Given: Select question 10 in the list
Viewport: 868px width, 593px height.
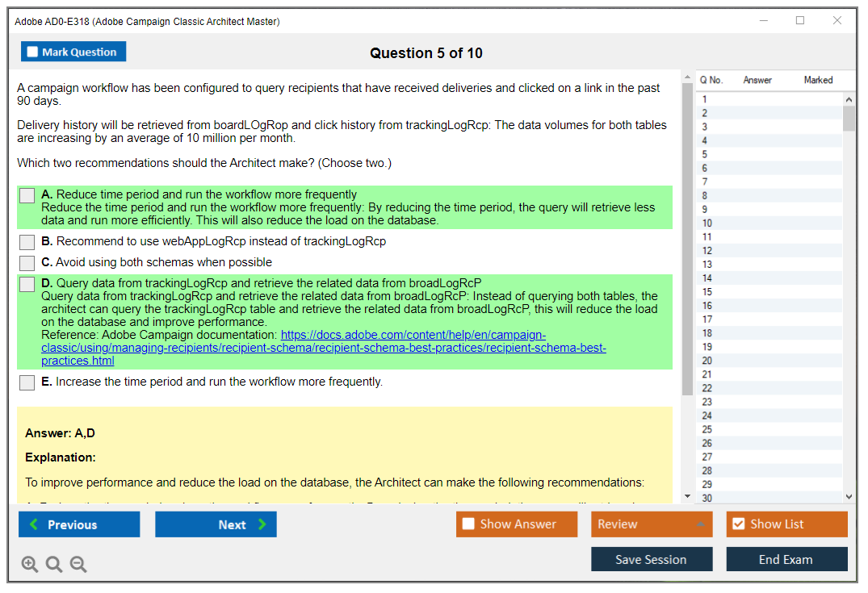Looking at the screenshot, I should [x=707, y=223].
